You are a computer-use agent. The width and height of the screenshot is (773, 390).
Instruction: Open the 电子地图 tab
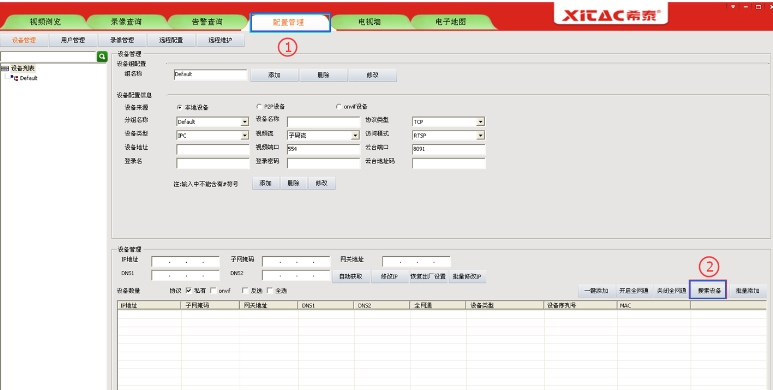(x=451, y=22)
